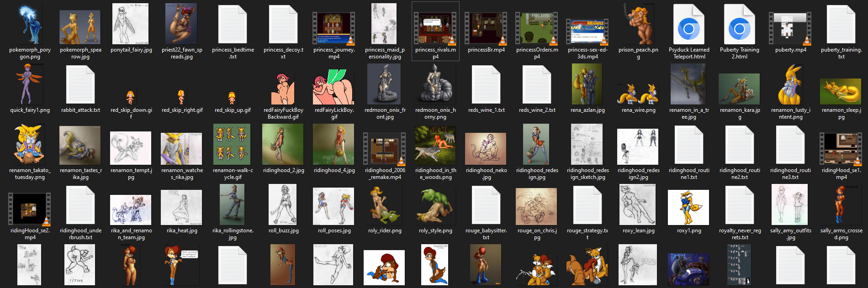Click the red_skip_right.gif sprite file
This screenshot has width=868, height=288.
pyautogui.click(x=181, y=97)
